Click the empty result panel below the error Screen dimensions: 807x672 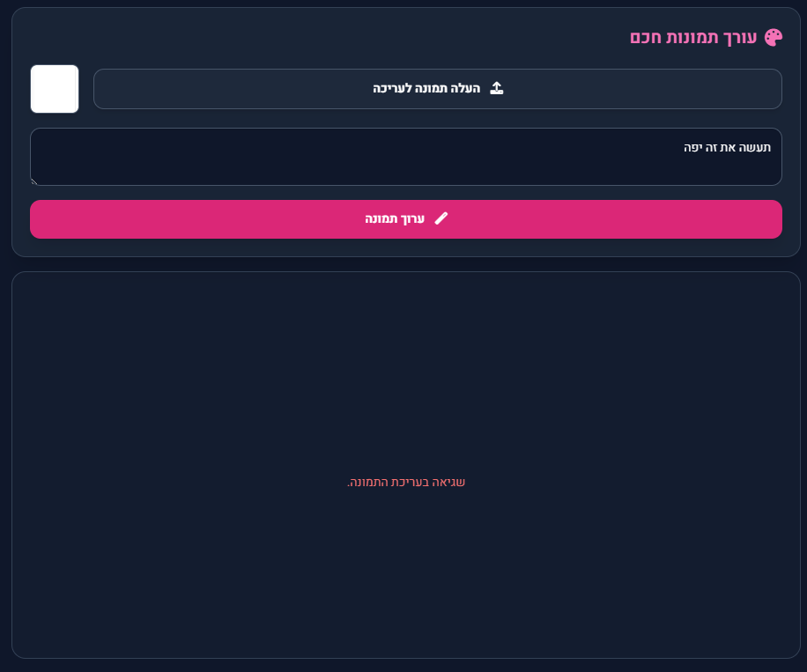click(405, 581)
